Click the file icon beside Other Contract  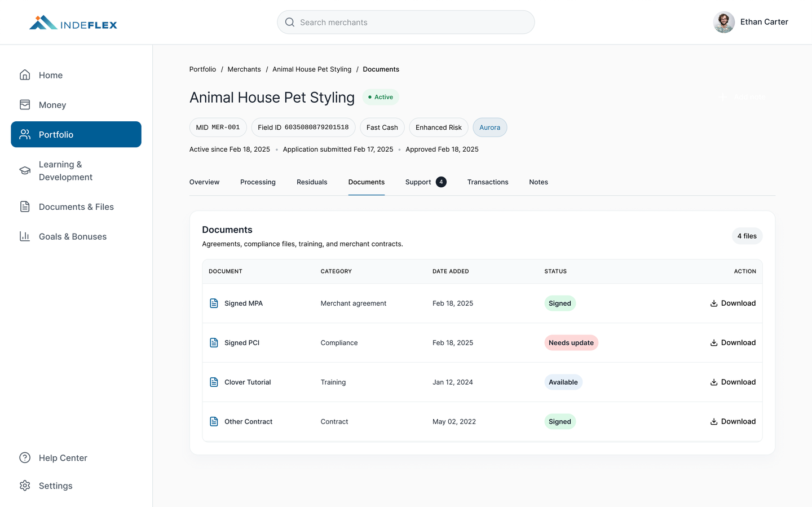(x=214, y=422)
